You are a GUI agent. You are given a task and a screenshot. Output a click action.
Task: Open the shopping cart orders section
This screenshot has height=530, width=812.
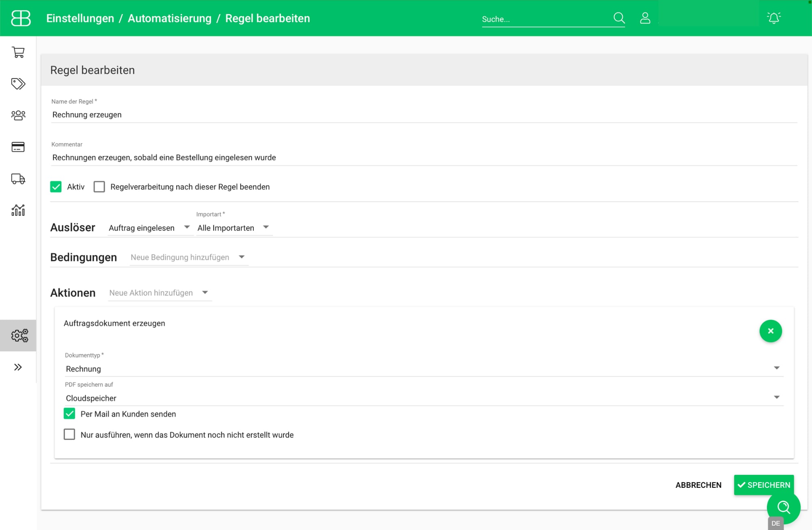click(18, 52)
